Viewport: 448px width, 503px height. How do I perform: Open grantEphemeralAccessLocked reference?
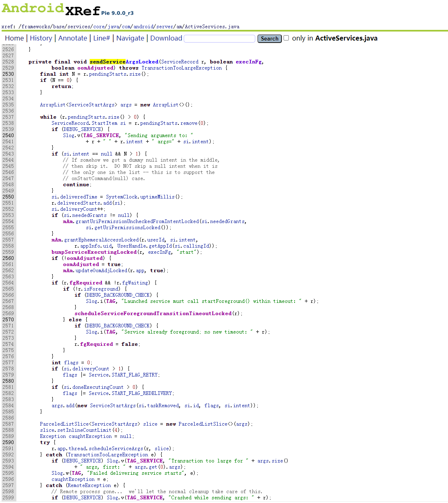pyautogui.click(x=101, y=240)
